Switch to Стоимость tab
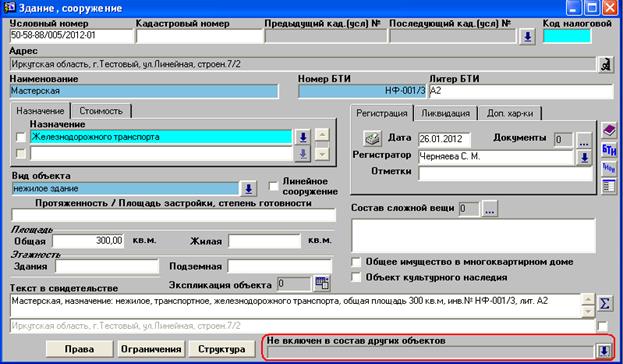The image size is (623, 364). click(x=101, y=111)
